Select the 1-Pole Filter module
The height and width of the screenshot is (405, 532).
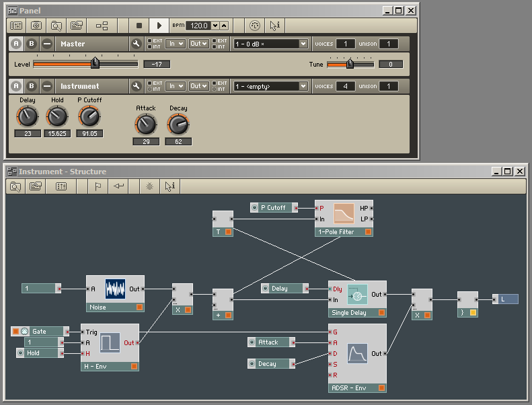tap(344, 218)
